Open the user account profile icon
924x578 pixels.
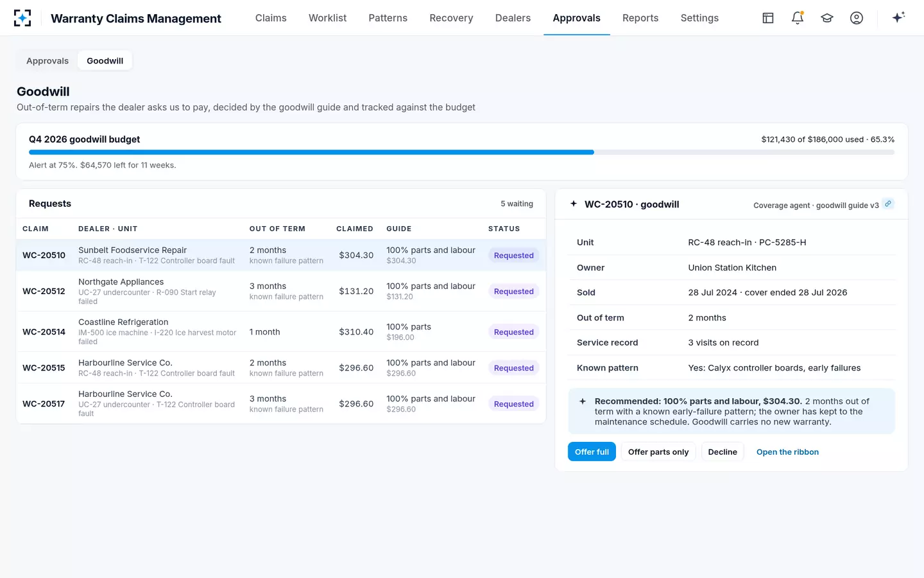857,18
